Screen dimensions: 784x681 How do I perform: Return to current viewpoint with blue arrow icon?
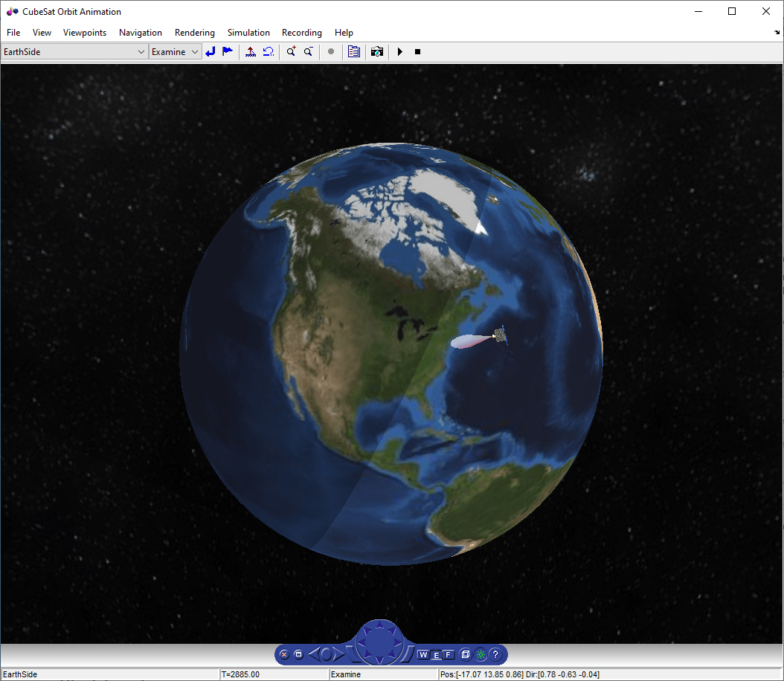click(x=211, y=51)
